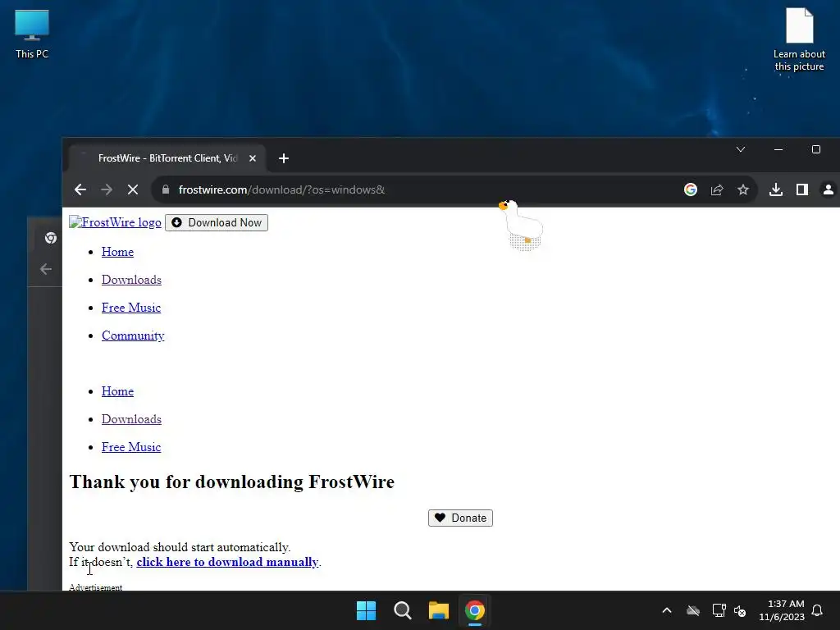Open a new tab with plus button

tap(284, 158)
